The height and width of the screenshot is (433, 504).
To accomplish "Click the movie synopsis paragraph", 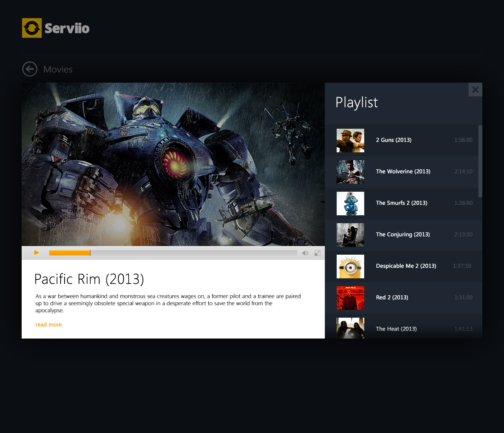I will [168, 303].
